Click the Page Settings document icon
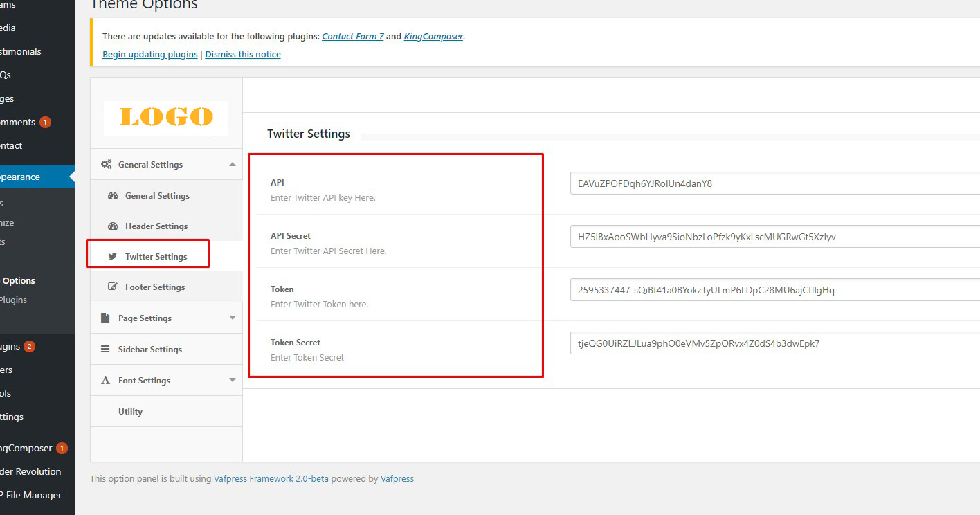This screenshot has width=980, height=515. (x=106, y=318)
